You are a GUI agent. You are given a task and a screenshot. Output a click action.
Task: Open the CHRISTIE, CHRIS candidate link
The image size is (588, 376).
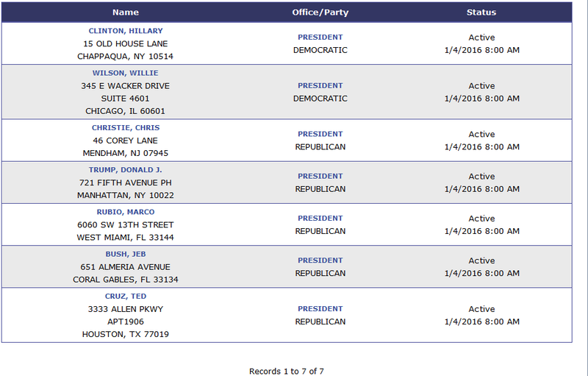(125, 127)
